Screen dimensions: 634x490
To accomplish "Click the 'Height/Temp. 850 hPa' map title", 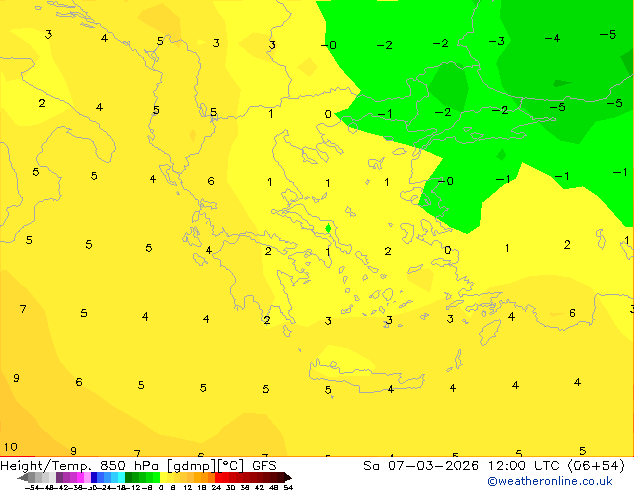I will (x=79, y=466).
